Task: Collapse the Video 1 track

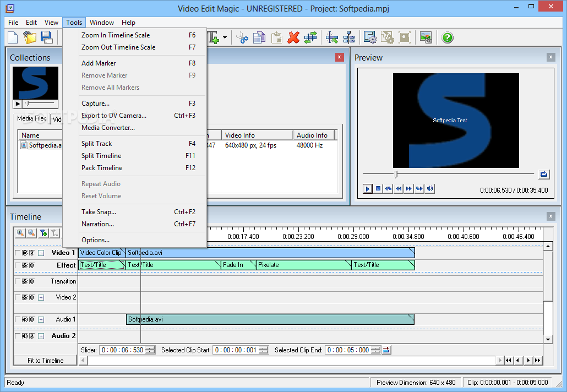Action: click(x=41, y=253)
